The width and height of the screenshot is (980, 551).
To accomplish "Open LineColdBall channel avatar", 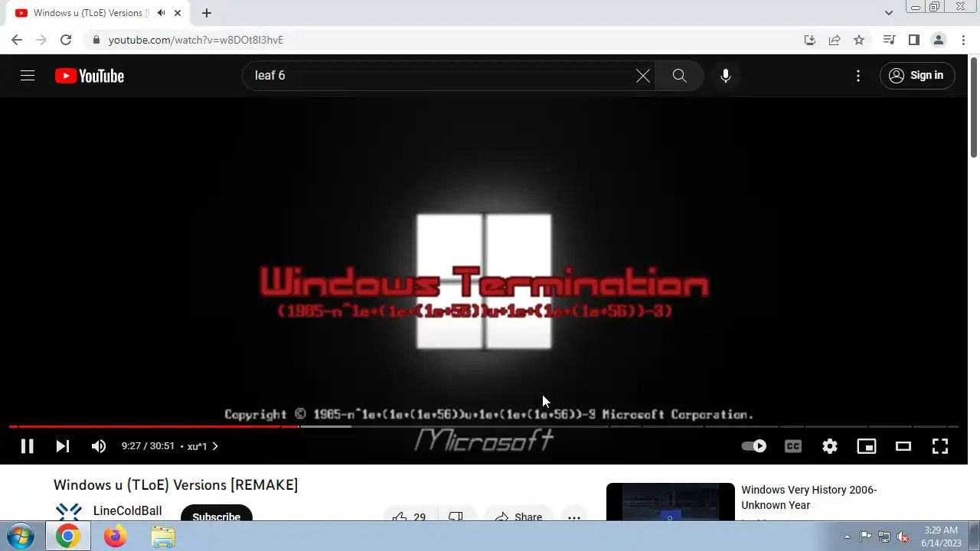I will 69,512.
